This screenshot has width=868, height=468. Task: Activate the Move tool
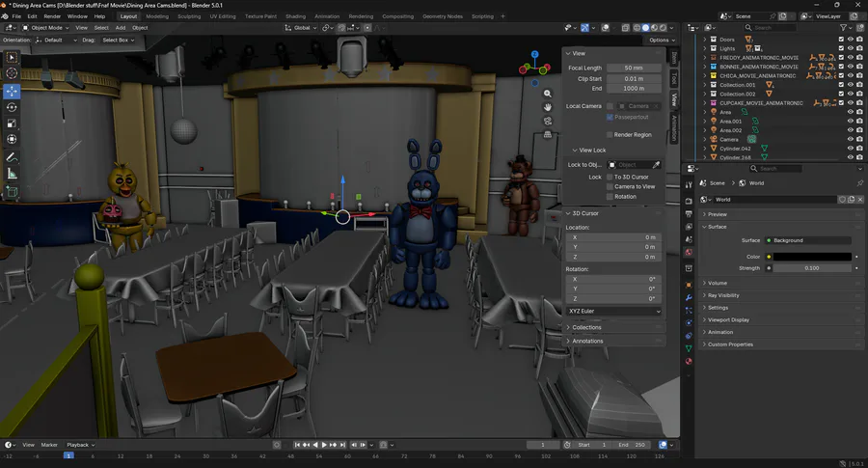[12, 91]
